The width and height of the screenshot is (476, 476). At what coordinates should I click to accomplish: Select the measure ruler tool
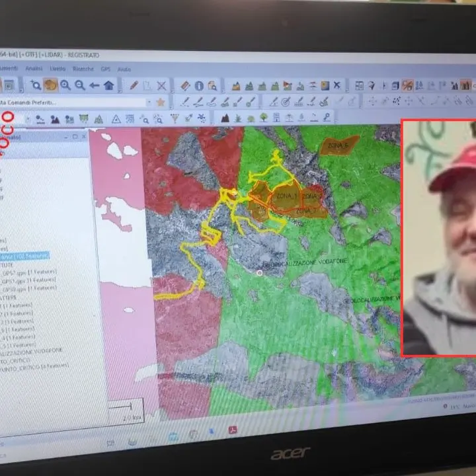pos(185,86)
